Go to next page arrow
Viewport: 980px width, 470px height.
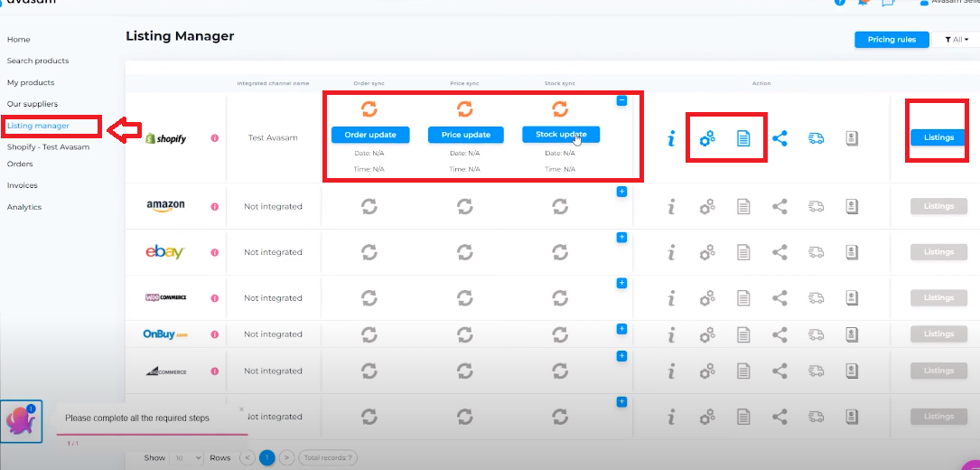coord(287,458)
